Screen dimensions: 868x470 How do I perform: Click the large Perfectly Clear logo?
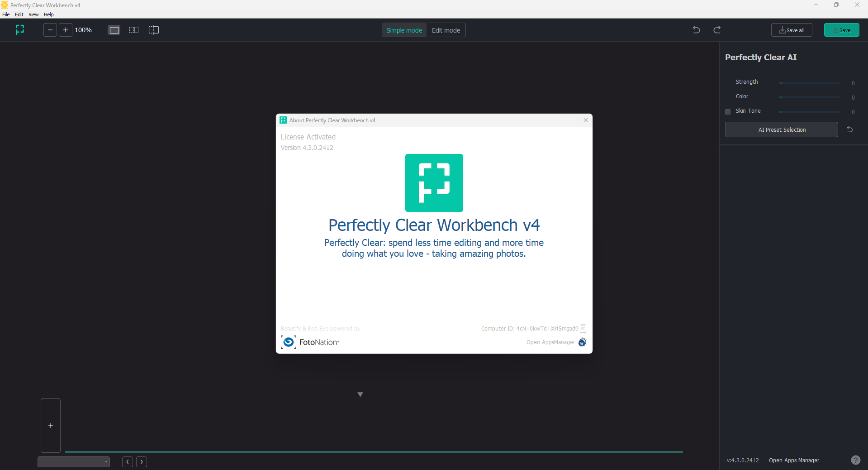(x=434, y=183)
